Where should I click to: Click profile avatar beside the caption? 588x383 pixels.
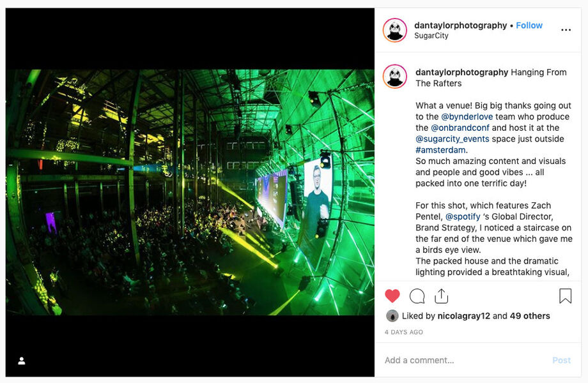pos(395,77)
